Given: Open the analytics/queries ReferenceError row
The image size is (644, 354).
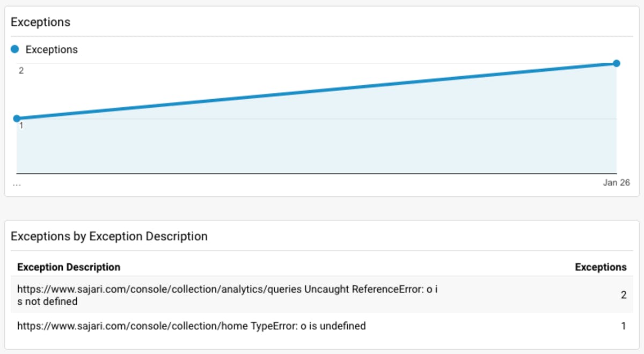Looking at the screenshot, I should pyautogui.click(x=322, y=295).
